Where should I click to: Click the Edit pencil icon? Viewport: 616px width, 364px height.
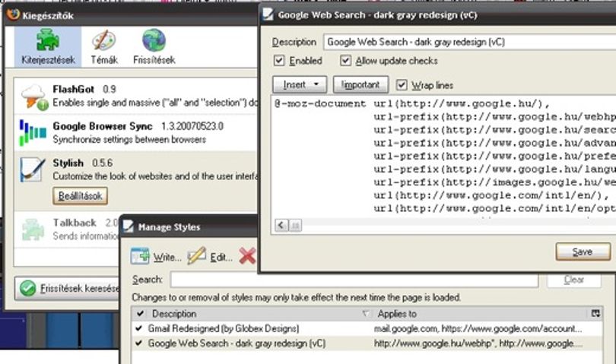click(196, 256)
